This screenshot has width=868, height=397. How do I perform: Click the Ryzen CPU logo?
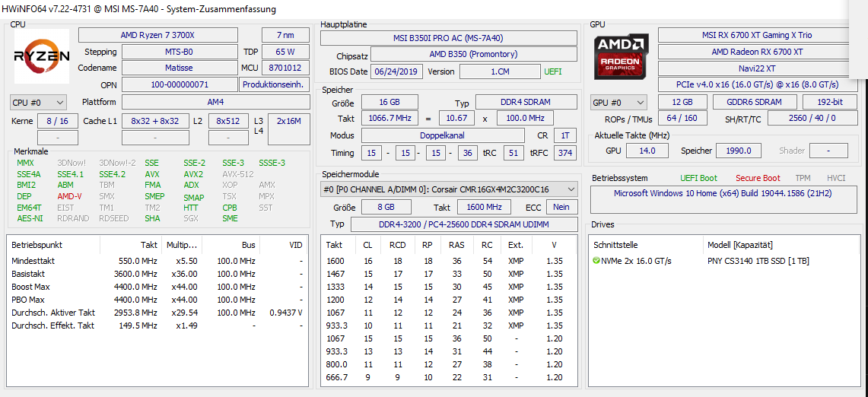coord(42,56)
